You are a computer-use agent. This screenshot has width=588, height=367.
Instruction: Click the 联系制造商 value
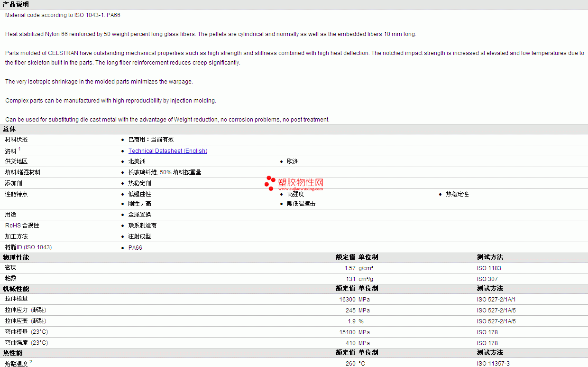point(143,226)
